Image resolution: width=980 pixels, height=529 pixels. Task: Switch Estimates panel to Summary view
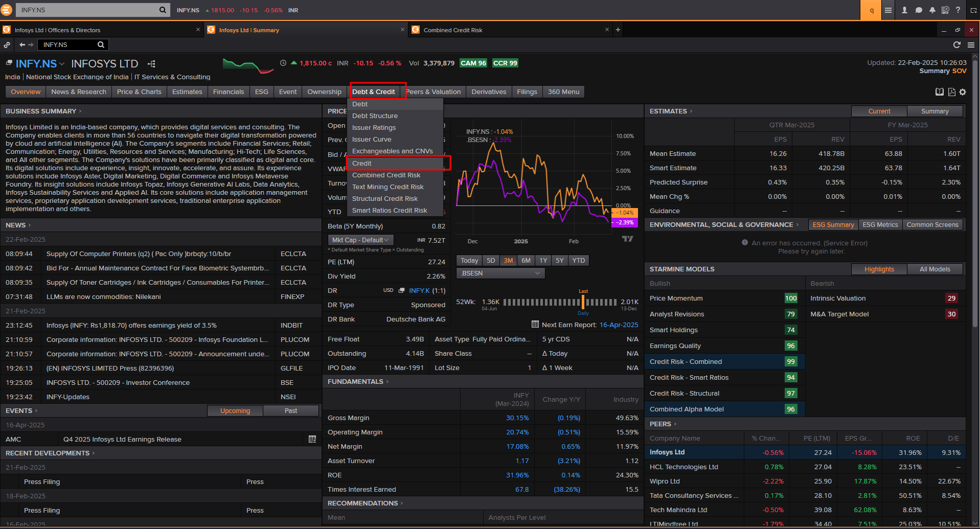pyautogui.click(x=935, y=111)
